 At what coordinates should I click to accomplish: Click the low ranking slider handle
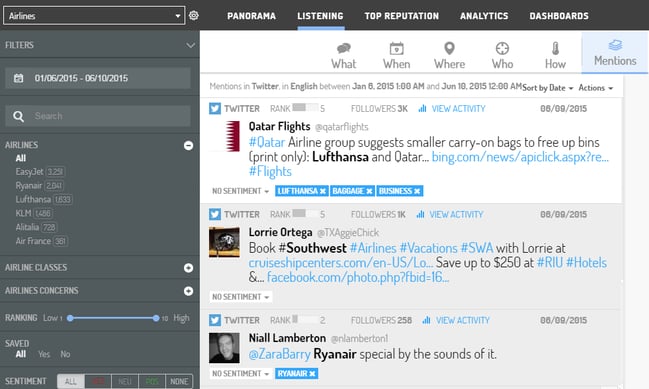tap(70, 318)
